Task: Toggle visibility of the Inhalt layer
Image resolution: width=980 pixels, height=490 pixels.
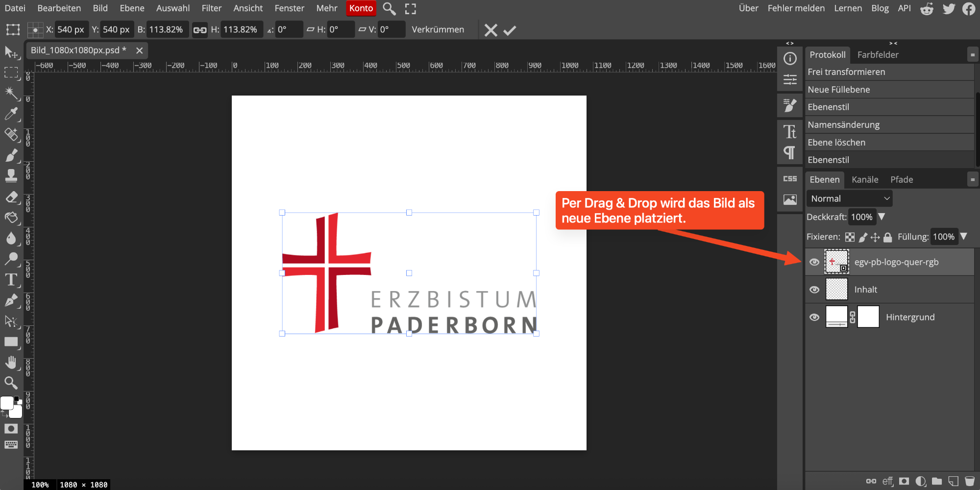Action: click(814, 290)
